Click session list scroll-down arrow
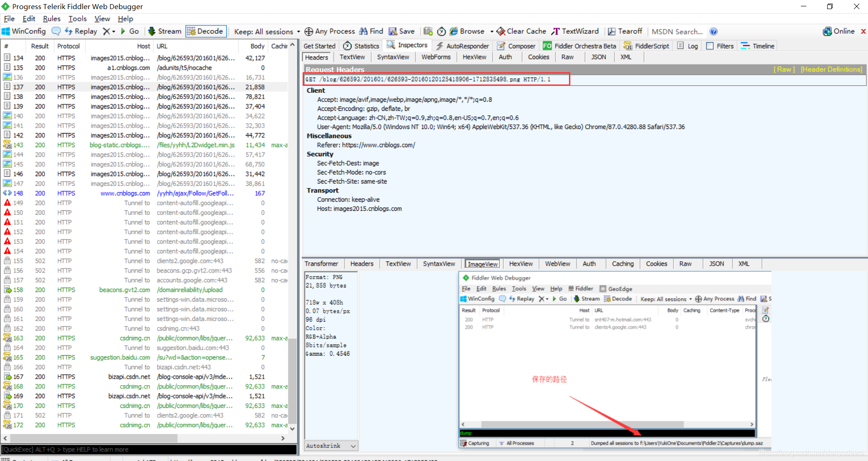This screenshot has width=868, height=461. pos(293,428)
